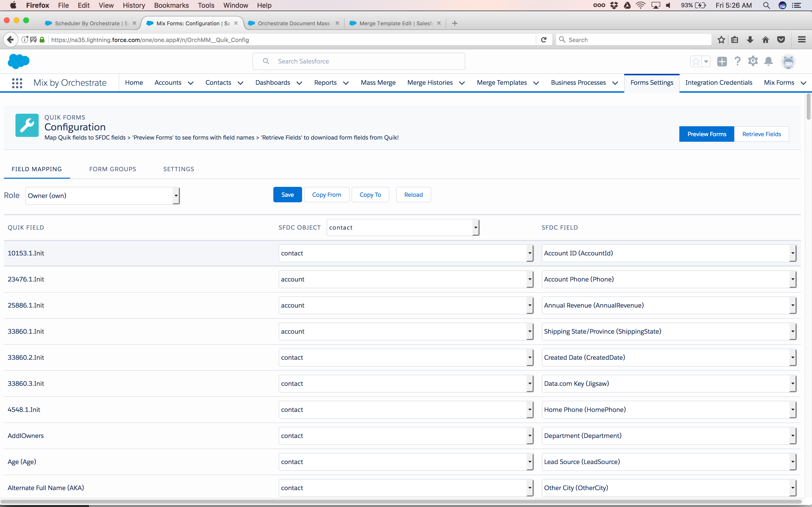The height and width of the screenshot is (507, 812).
Task: Reload the page with Firefox refresh icon
Action: tap(544, 40)
